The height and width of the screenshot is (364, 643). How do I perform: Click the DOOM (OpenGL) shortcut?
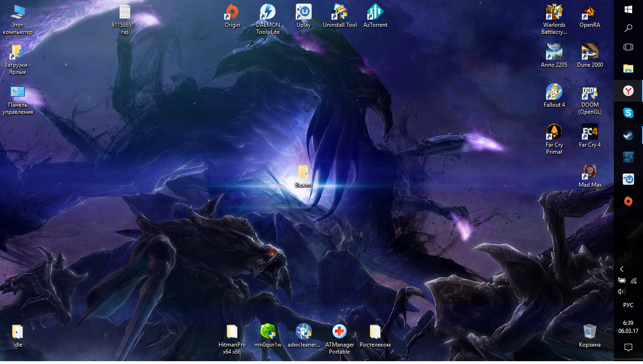point(590,99)
